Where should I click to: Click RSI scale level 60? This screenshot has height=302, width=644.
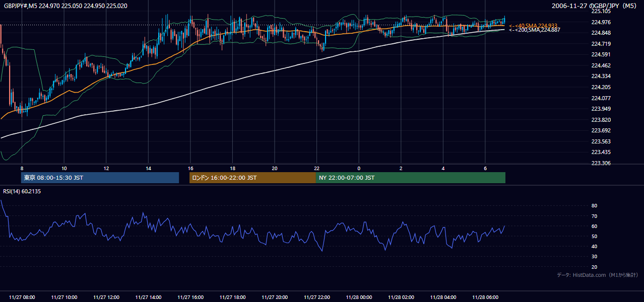[594, 226]
